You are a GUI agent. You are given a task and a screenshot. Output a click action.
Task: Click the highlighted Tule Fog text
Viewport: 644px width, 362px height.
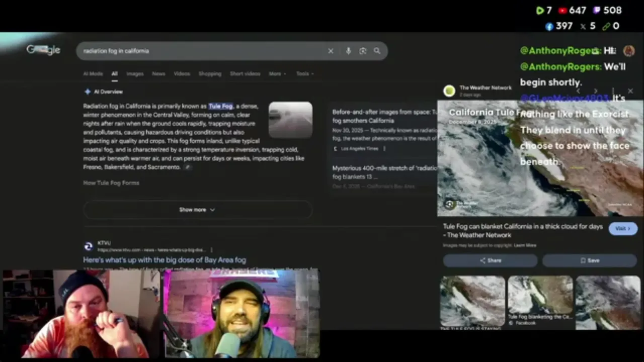tap(220, 106)
